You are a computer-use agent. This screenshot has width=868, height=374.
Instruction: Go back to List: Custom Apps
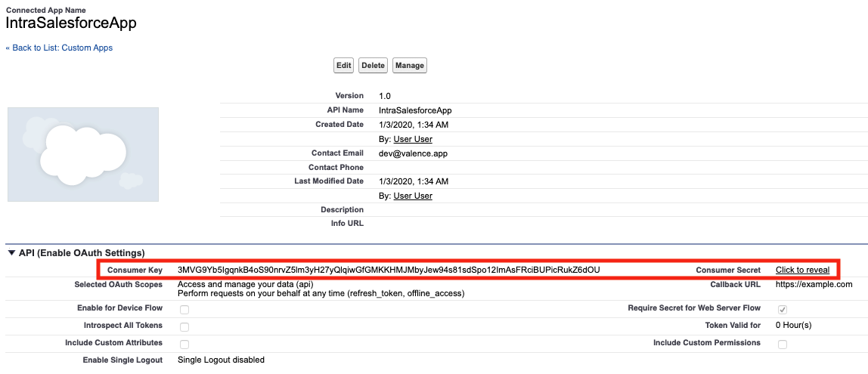[x=59, y=48]
